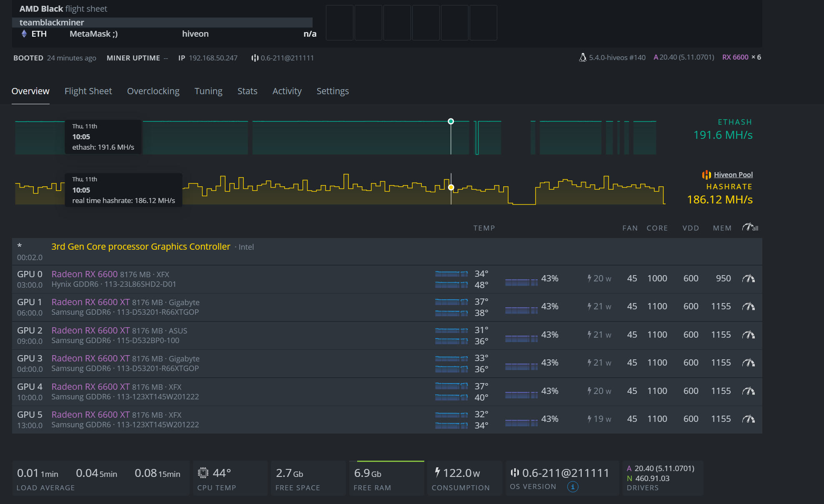Image resolution: width=824 pixels, height=504 pixels.
Task: Click the ETHASH 191.6 MH/s value
Action: click(723, 135)
